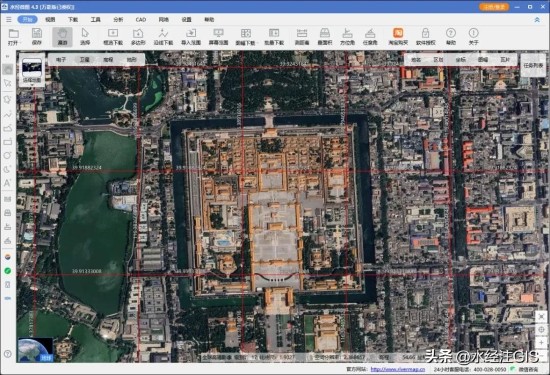Open the 分析 ribbon tab
The width and height of the screenshot is (550, 375).
point(118,20)
